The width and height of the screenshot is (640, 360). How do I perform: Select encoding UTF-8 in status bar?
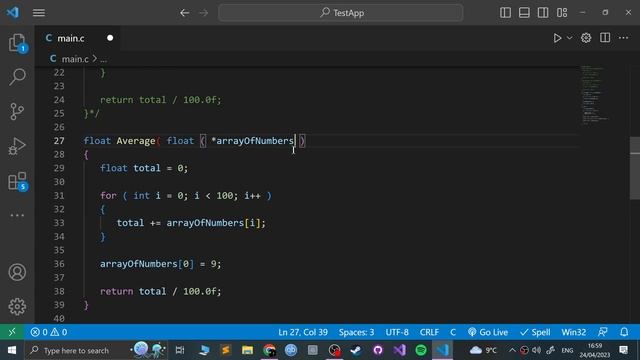click(397, 332)
